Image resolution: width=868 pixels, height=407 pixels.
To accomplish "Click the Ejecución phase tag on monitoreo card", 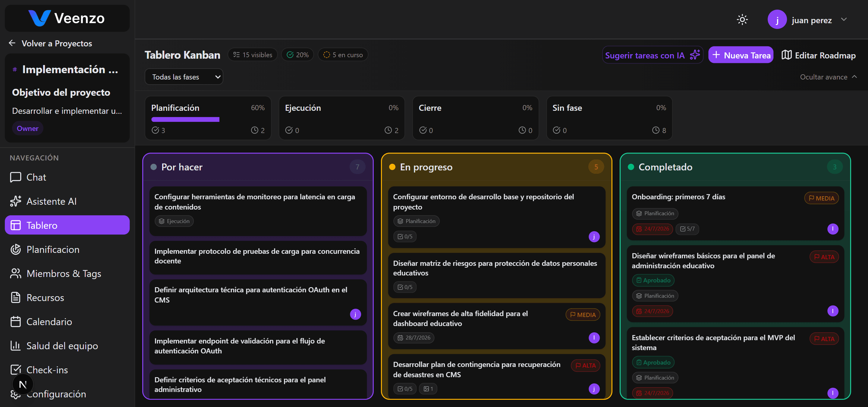I will pos(174,221).
